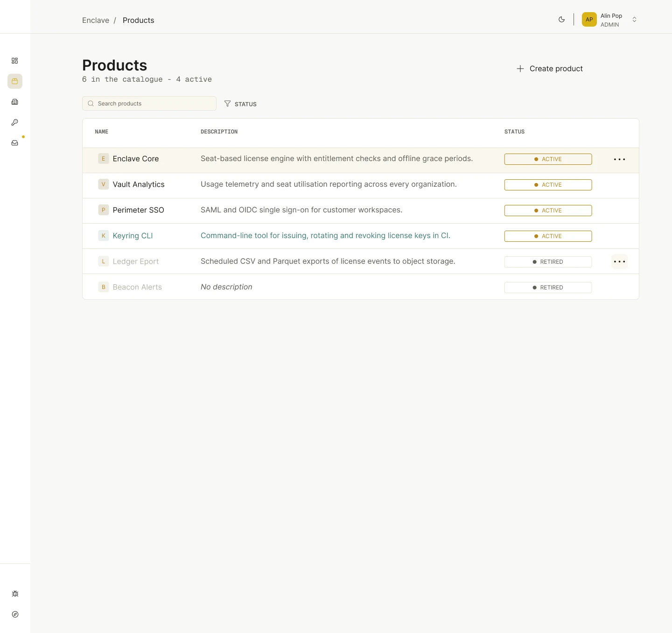Screen dimensions: 672x633
Task: Click the Products breadcrumb item
Action: [139, 20]
